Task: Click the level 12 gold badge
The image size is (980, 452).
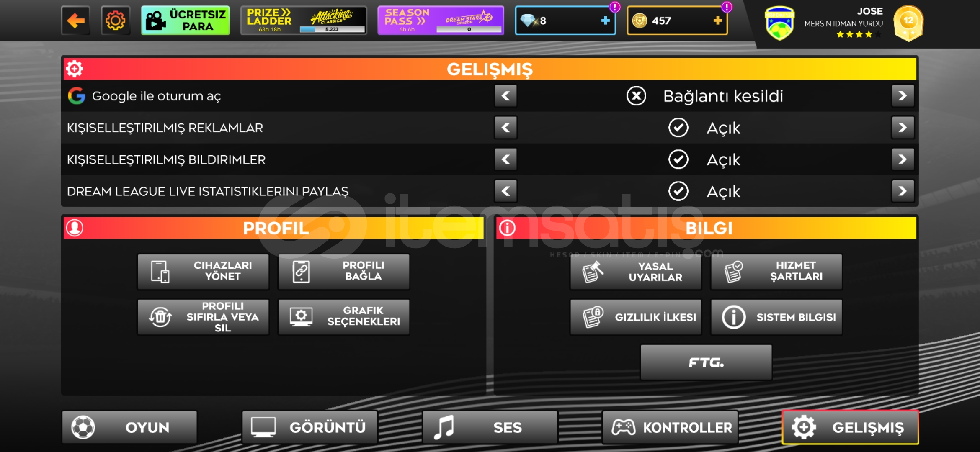Action: 908,23
